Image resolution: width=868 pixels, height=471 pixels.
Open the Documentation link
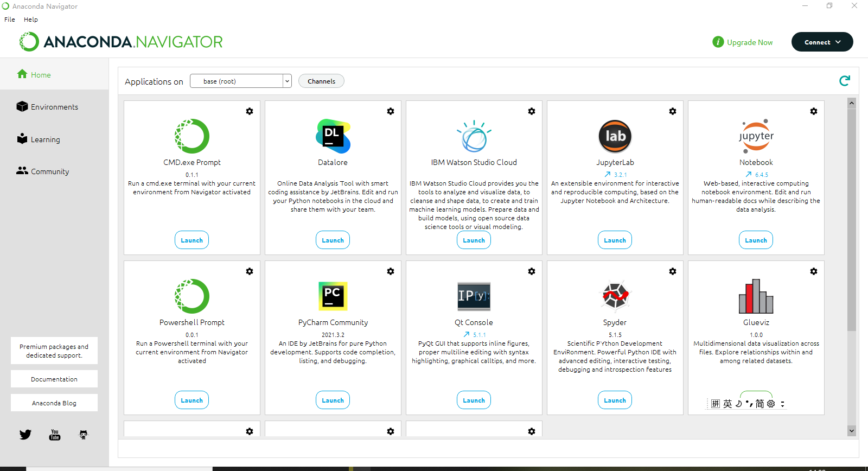pos(54,379)
